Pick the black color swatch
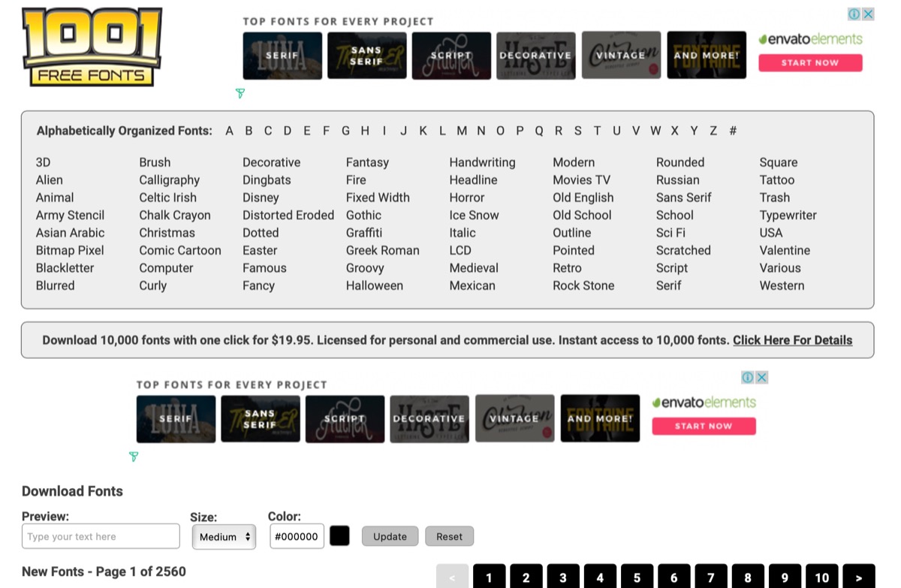901x588 pixels. coord(339,536)
